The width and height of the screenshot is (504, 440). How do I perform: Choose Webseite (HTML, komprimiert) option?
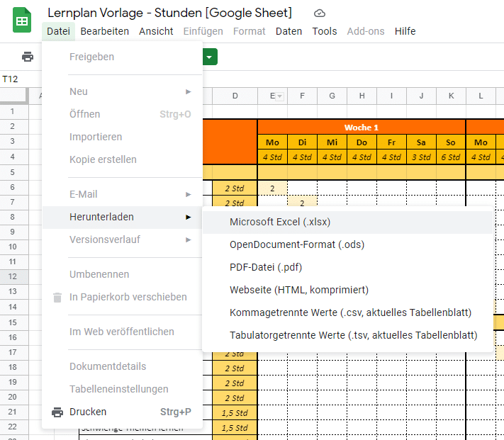[299, 290]
